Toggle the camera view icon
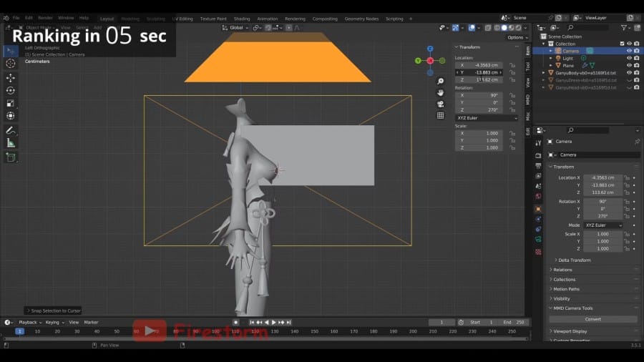This screenshot has height=362, width=644. pos(440,104)
